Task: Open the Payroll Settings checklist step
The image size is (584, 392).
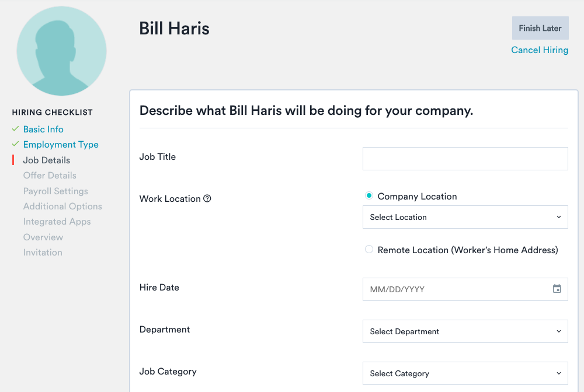Action: coord(55,191)
